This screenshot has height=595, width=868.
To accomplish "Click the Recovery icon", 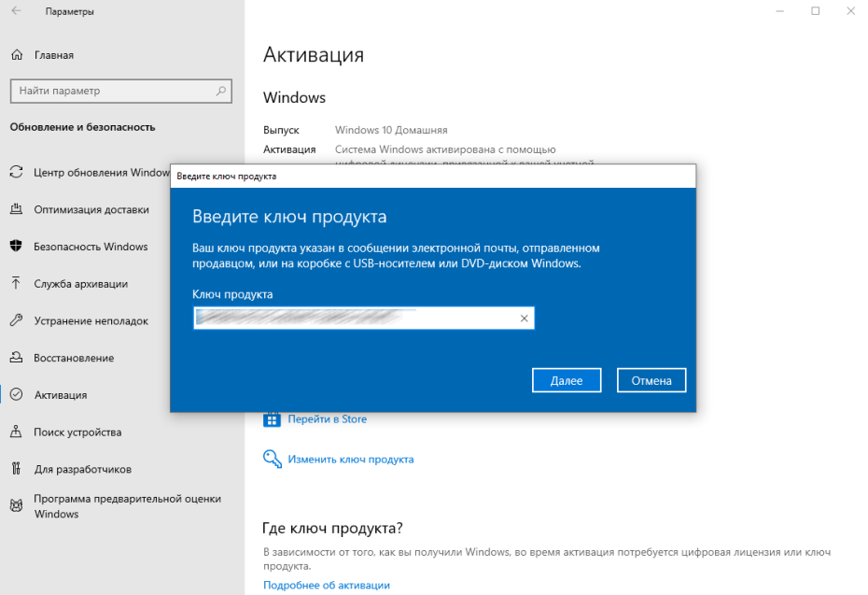I will 17,358.
